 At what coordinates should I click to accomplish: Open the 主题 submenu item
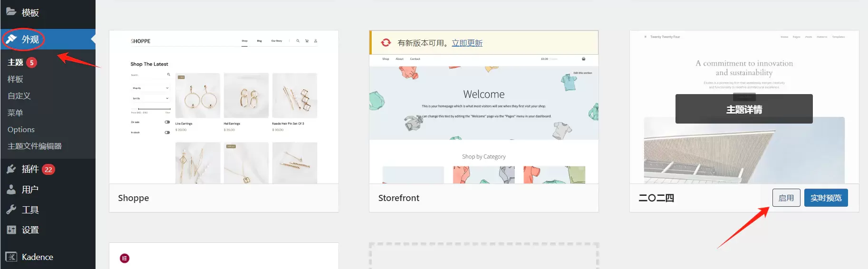click(x=15, y=62)
